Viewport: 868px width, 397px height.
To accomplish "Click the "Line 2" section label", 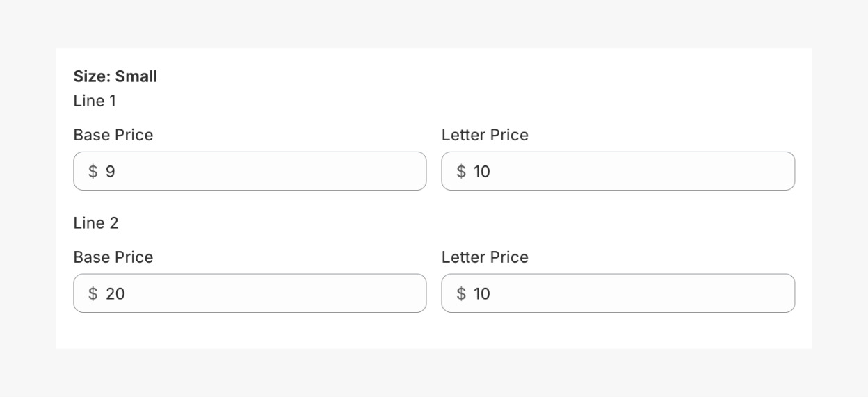I will click(96, 223).
